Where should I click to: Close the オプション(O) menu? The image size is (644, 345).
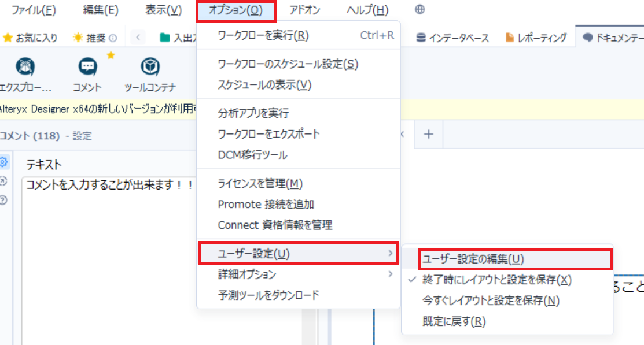tap(235, 10)
